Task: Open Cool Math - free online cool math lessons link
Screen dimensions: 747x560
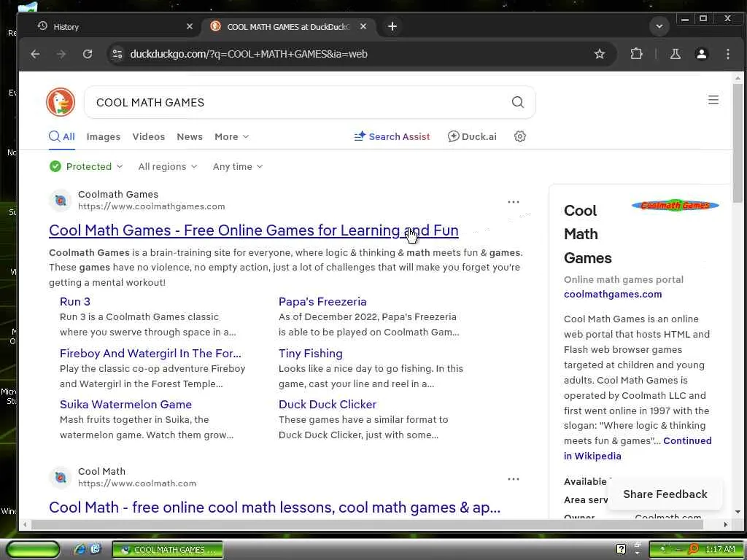Action: pos(275,507)
